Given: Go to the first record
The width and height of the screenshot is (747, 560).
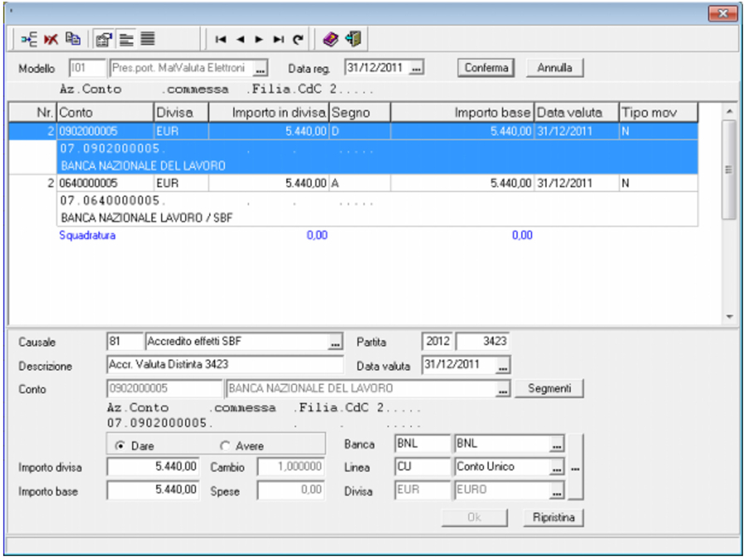Looking at the screenshot, I should click(x=220, y=39).
